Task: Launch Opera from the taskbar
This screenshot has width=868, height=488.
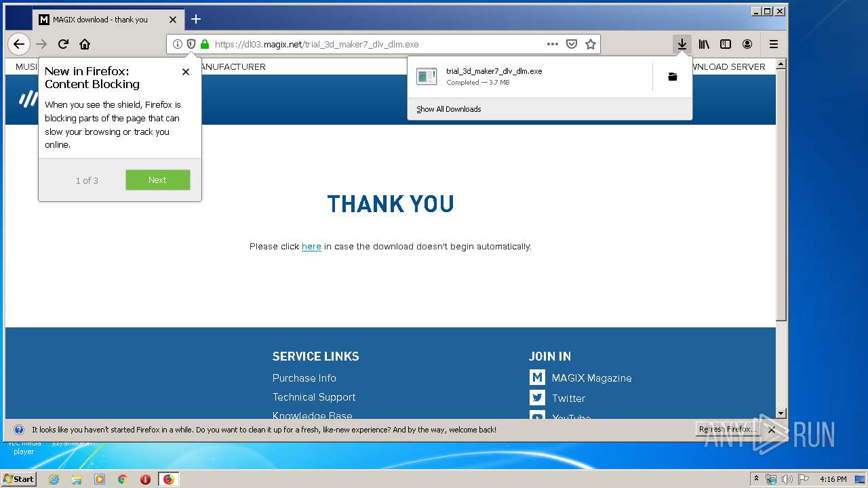Action: (x=145, y=479)
